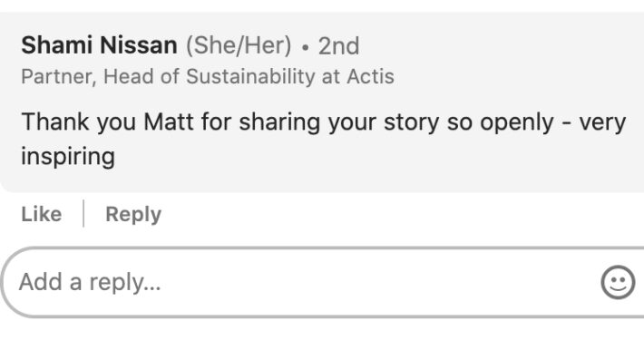Click the dot separator before '2nd'
The width and height of the screenshot is (644, 340).
click(x=305, y=48)
